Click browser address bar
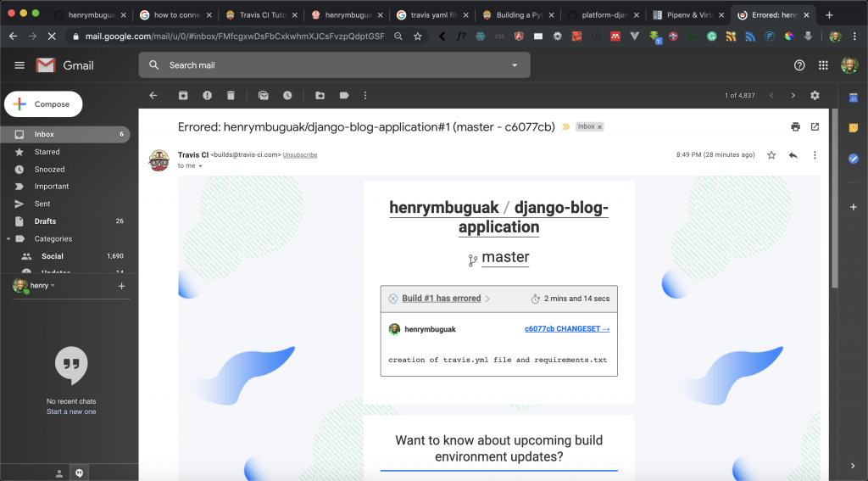Image resolution: width=868 pixels, height=481 pixels. pyautogui.click(x=235, y=36)
